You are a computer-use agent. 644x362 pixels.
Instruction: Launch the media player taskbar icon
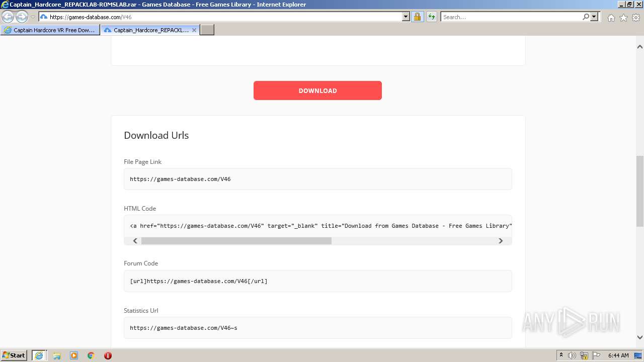click(74, 355)
